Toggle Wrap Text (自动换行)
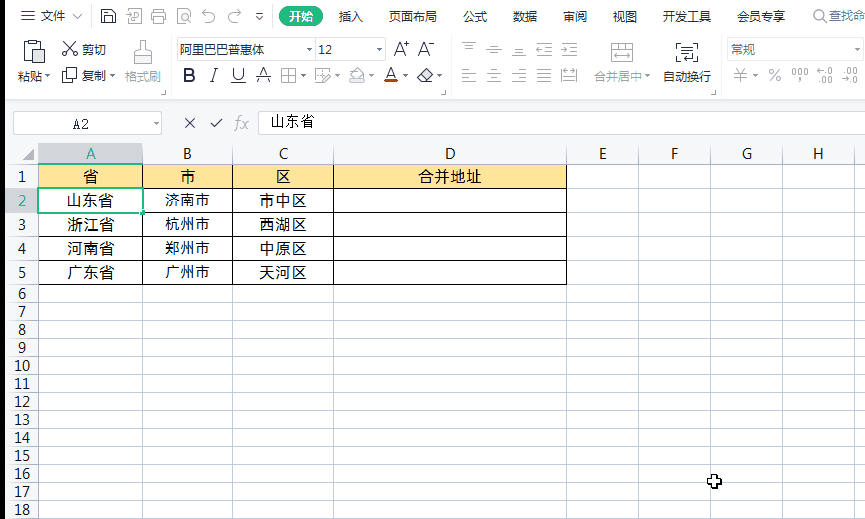This screenshot has width=865, height=519. (x=687, y=62)
